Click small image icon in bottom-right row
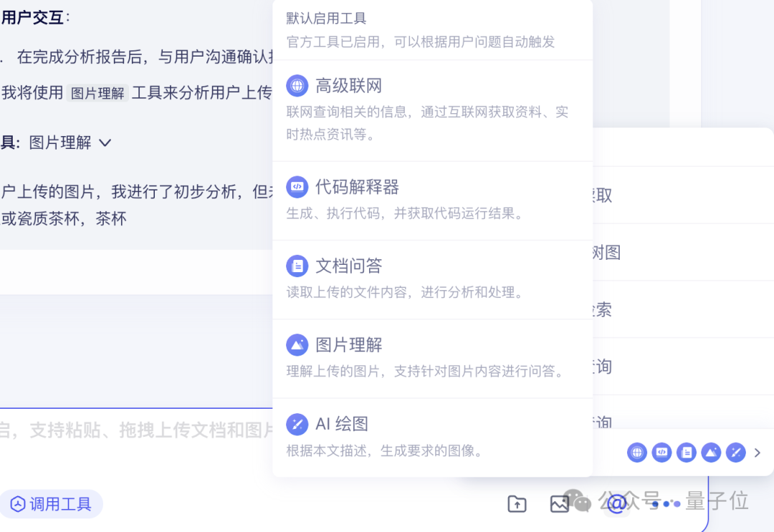Viewport: 774px width, 532px height. click(x=711, y=452)
